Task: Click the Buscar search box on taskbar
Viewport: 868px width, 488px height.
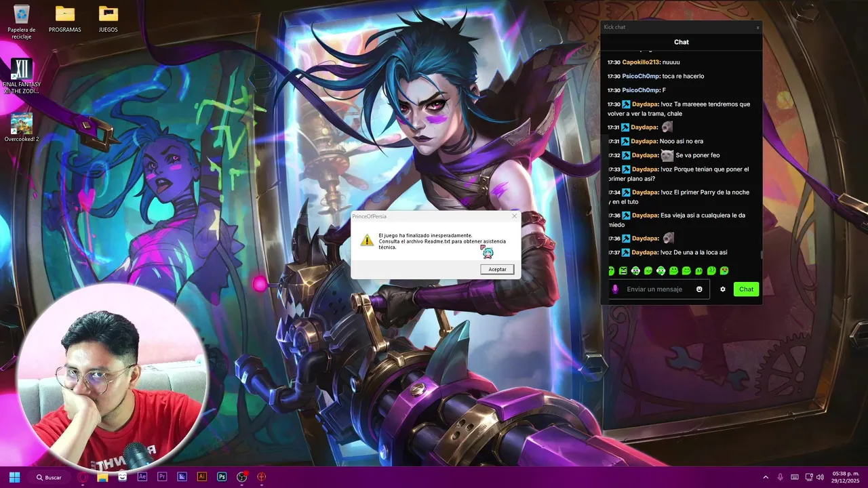Action: pos(49,477)
